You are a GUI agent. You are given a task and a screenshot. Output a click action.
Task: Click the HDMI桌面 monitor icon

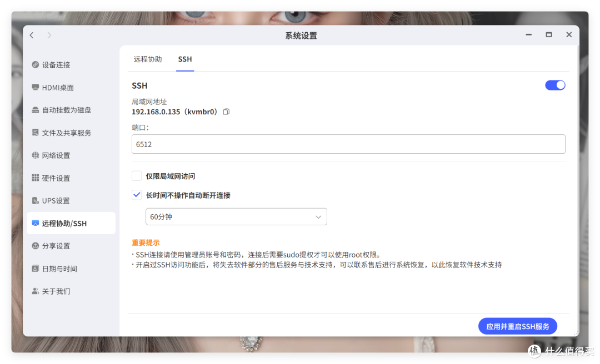[x=35, y=87]
